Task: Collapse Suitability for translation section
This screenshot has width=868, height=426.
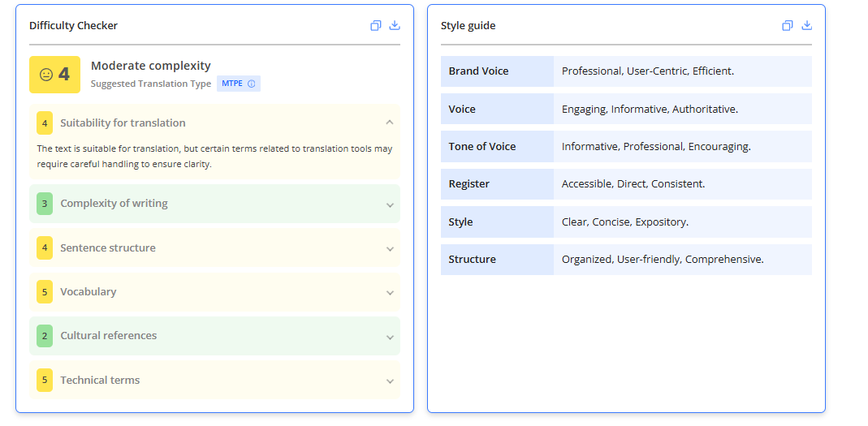Action: (390, 123)
